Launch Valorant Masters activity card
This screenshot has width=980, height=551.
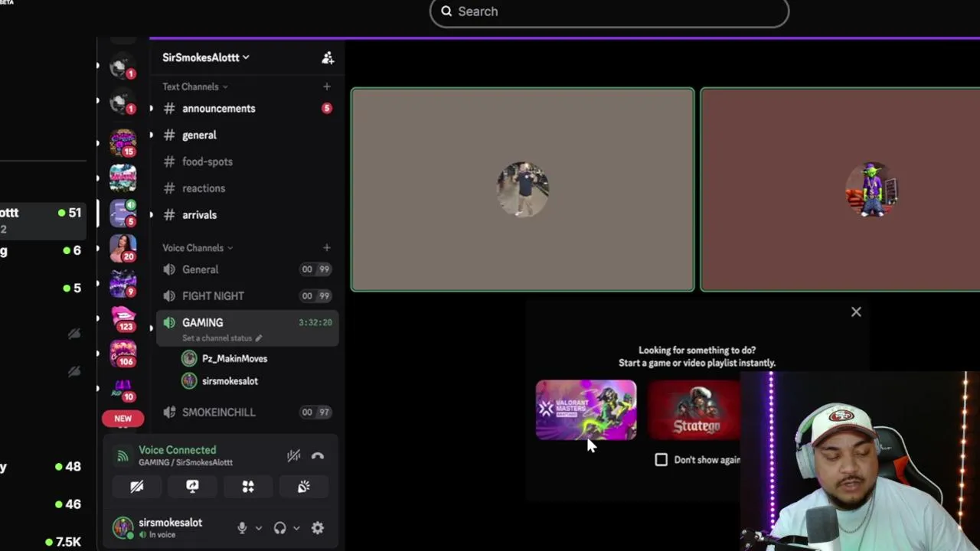[586, 410]
